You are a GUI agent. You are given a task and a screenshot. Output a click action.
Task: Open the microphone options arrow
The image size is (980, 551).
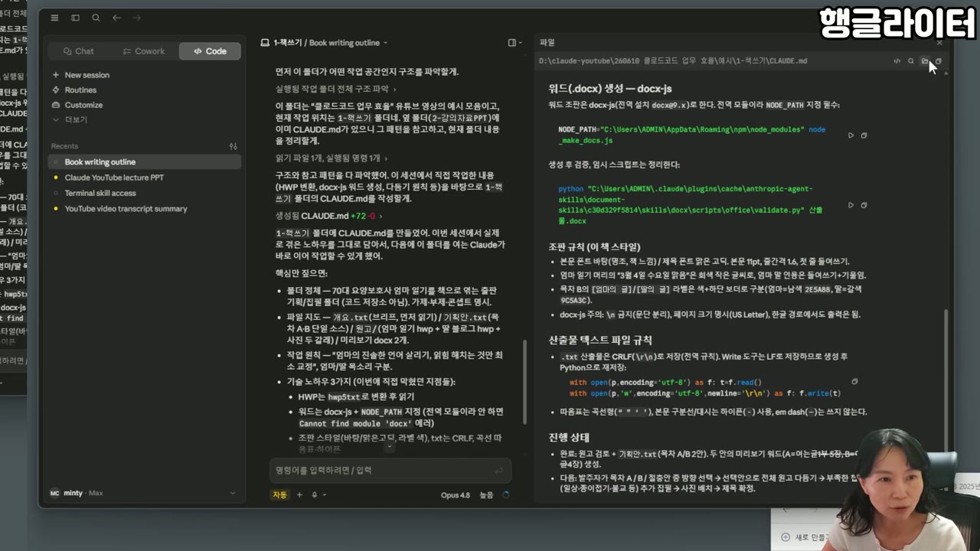tap(324, 495)
